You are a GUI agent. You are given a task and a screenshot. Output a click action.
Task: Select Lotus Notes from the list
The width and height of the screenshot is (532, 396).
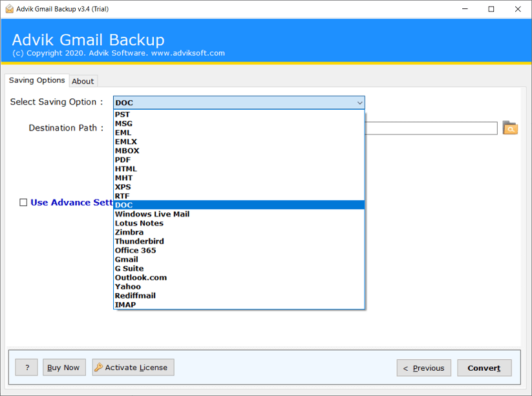tap(239, 223)
